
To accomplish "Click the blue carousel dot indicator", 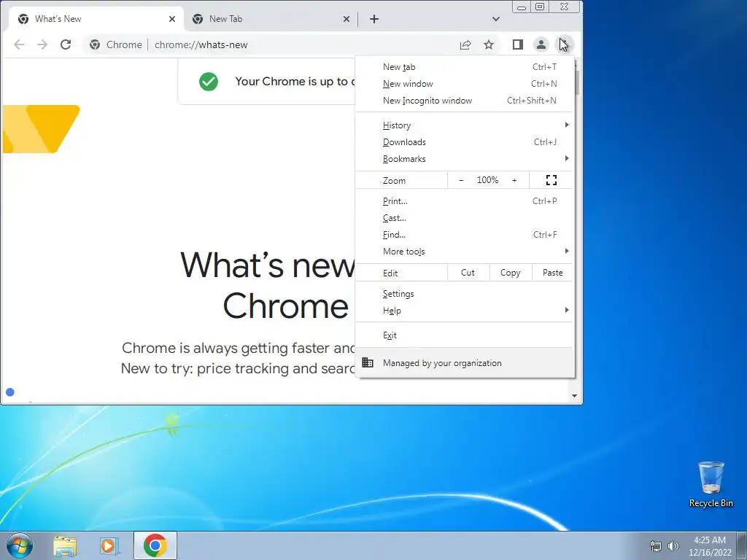I will pos(10,392).
